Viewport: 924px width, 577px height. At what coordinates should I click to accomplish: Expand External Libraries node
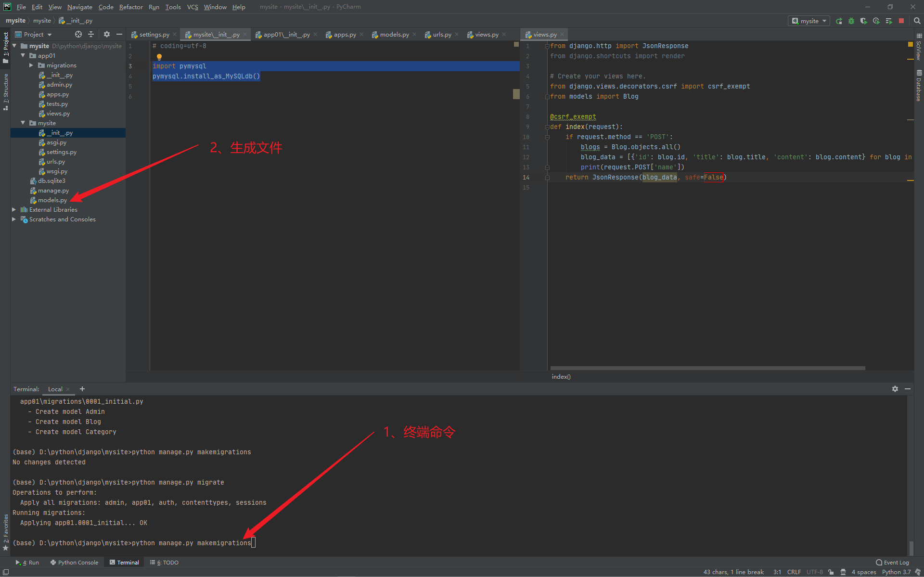[x=14, y=209]
